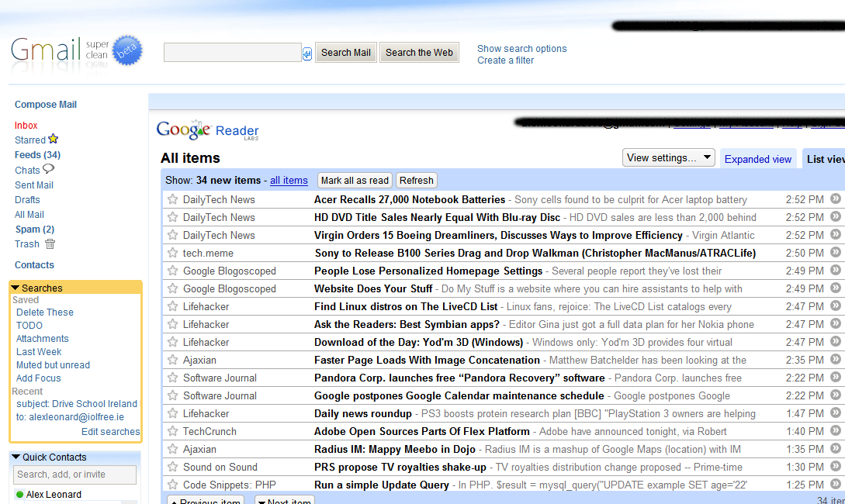Open original link arrow for Sony Walkman item
Screen dimensions: 845x504
pyautogui.click(x=835, y=252)
